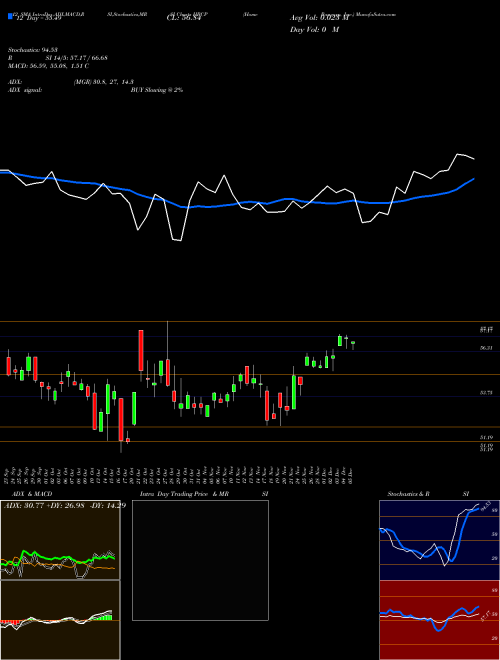Click the 'Day Vol: 0 M' reading
Image resolution: width=500 pixels, height=660 pixels.
(x=314, y=29)
